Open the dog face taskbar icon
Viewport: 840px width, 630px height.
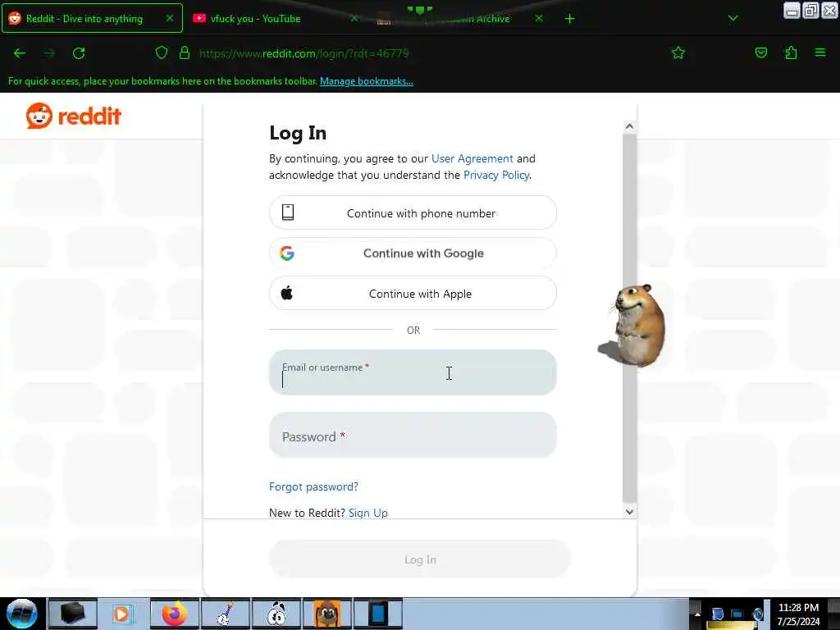327,614
